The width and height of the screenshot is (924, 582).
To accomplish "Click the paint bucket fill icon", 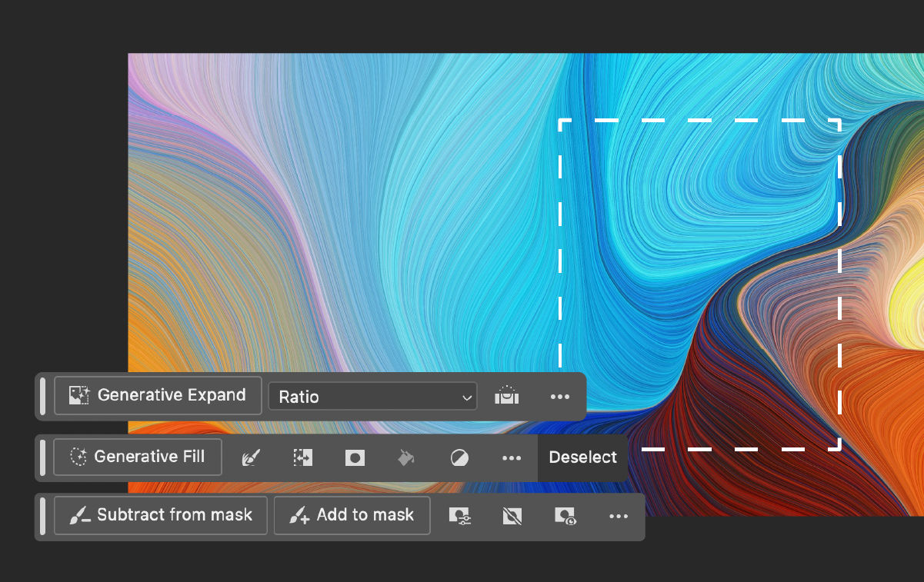I will [405, 457].
